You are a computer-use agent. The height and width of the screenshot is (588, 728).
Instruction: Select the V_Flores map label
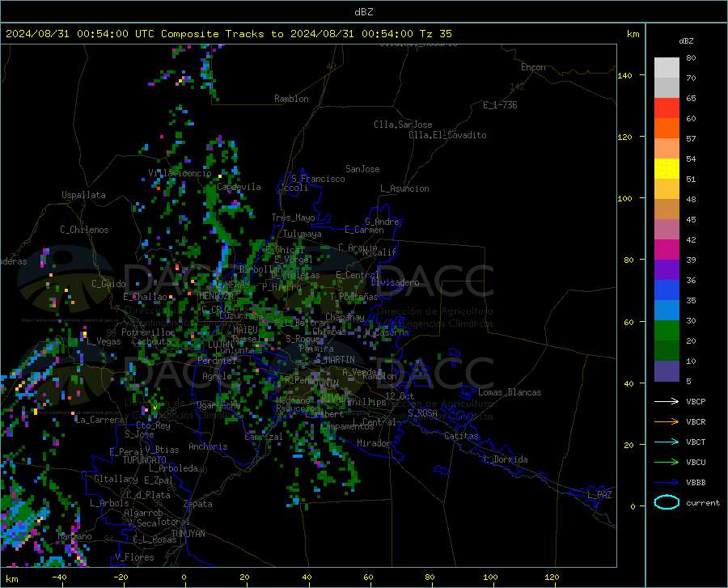[134, 557]
